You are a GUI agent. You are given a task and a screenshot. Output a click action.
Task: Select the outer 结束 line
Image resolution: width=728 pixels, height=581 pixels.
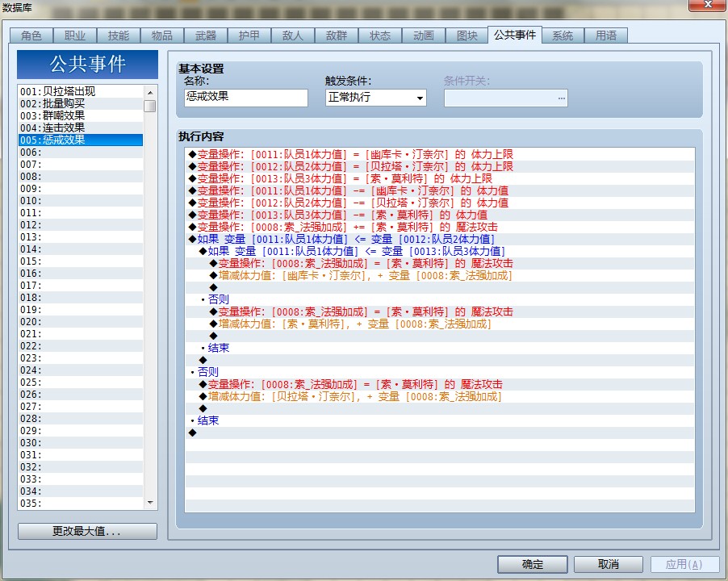440,420
